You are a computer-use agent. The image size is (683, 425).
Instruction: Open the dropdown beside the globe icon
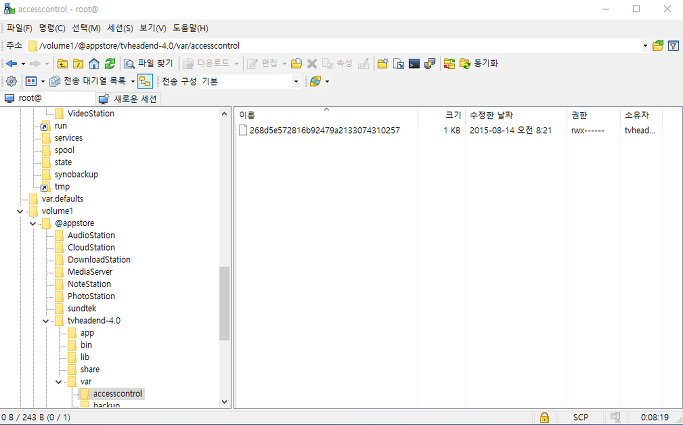pyautogui.click(x=327, y=81)
